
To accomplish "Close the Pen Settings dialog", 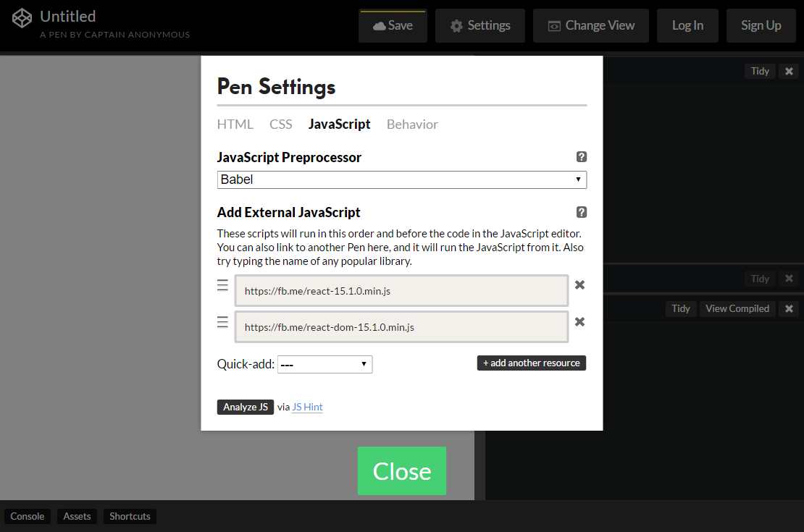I will point(401,471).
